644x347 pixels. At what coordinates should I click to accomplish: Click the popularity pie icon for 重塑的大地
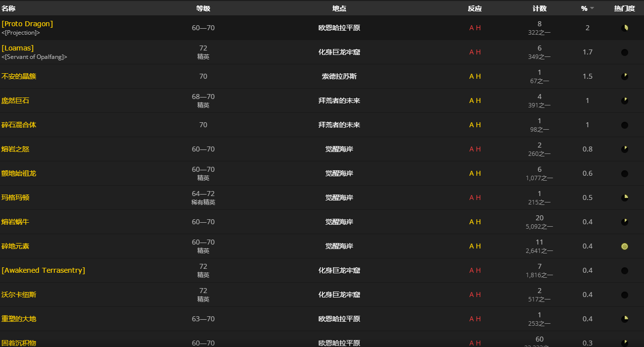coord(624,319)
